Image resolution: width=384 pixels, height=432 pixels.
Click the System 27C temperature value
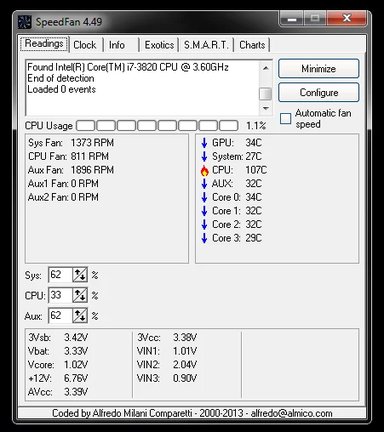[253, 157]
